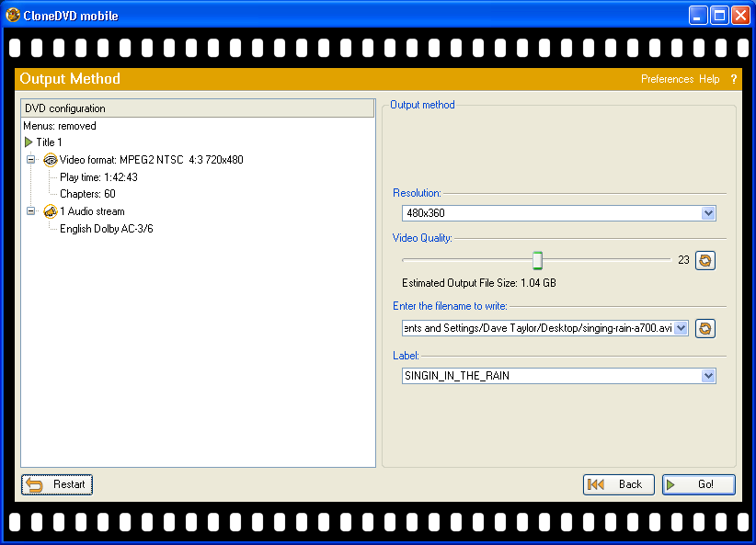
Task: Click the browse icon next to filename field
Action: (x=704, y=328)
